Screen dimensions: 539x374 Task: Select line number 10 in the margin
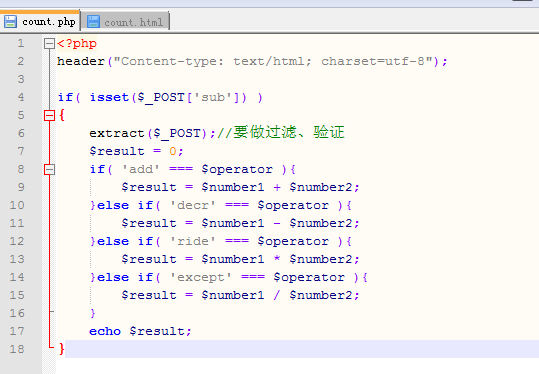point(17,205)
